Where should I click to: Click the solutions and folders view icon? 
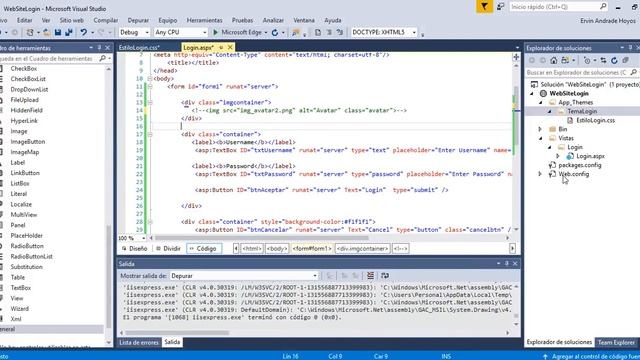[565, 60]
